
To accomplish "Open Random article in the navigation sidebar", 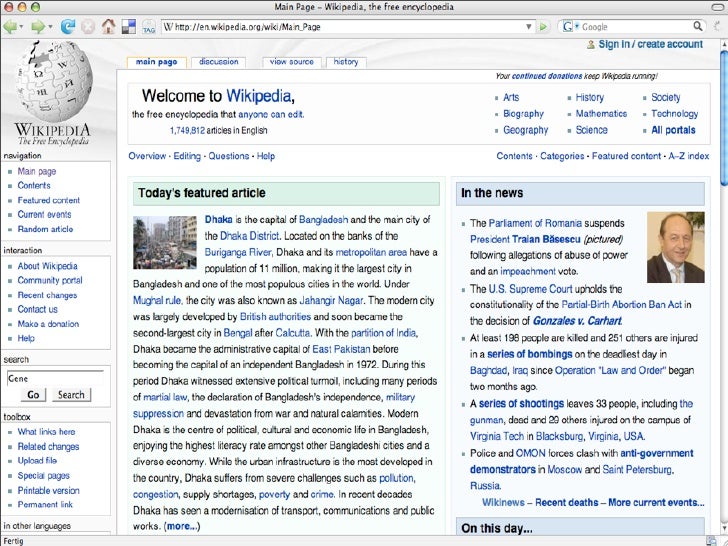I will click(45, 229).
